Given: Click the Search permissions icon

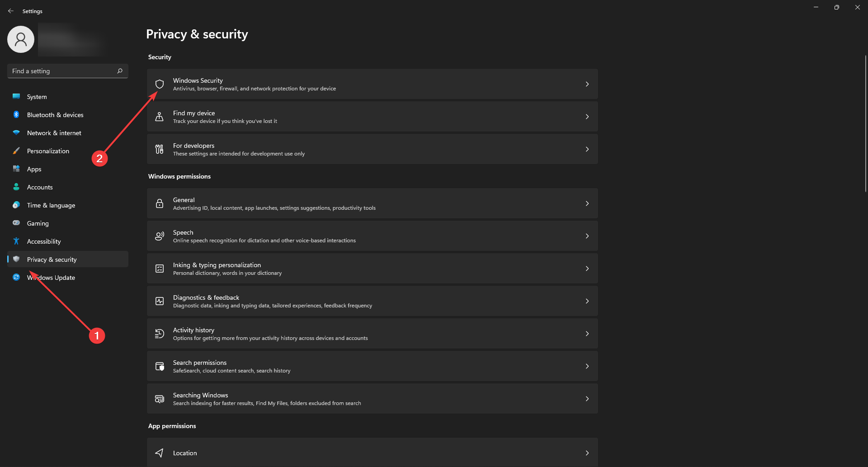Looking at the screenshot, I should tap(160, 366).
